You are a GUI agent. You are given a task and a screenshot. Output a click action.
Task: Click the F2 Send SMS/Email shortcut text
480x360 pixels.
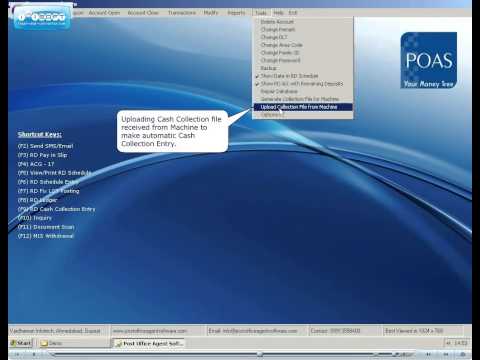pos(45,146)
